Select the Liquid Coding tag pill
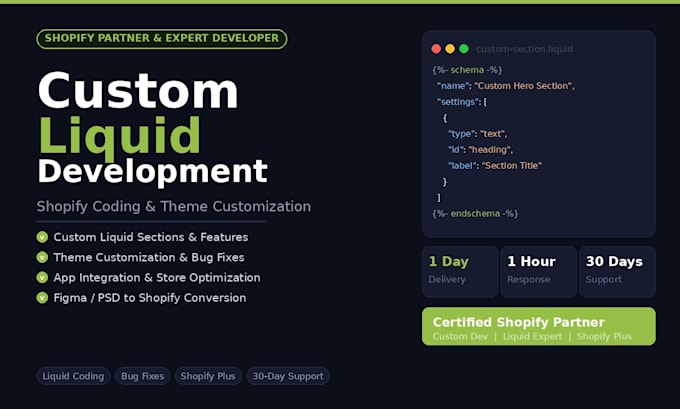The height and width of the screenshot is (409, 680). coord(73,376)
